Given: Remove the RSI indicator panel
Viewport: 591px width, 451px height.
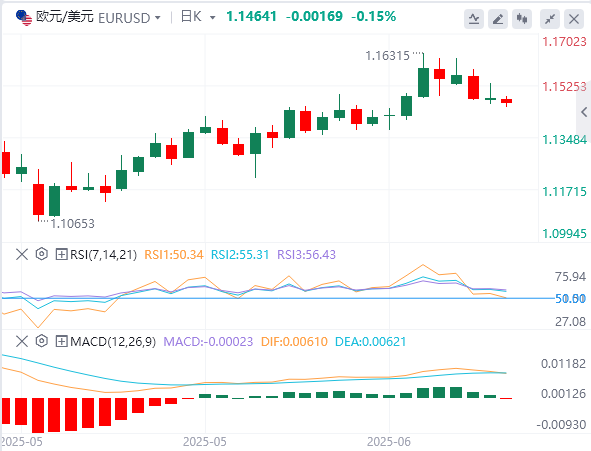Looking at the screenshot, I should (x=22, y=254).
